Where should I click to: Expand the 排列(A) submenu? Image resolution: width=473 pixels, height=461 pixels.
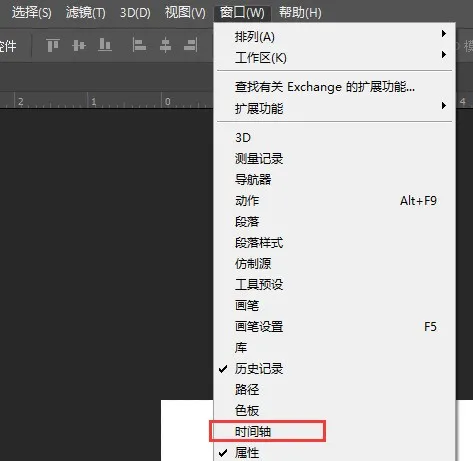coord(334,36)
